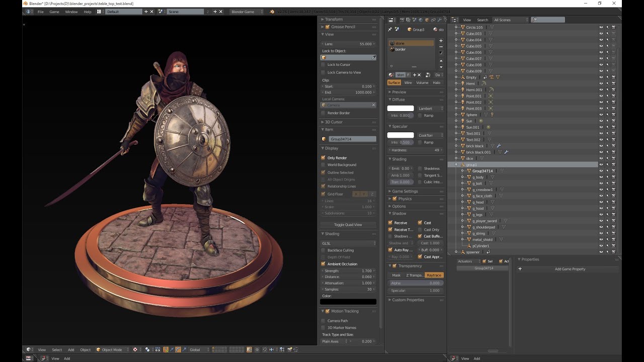Click the Blender logo in the info header
This screenshot has height=362, width=644.
pyautogui.click(x=272, y=12)
